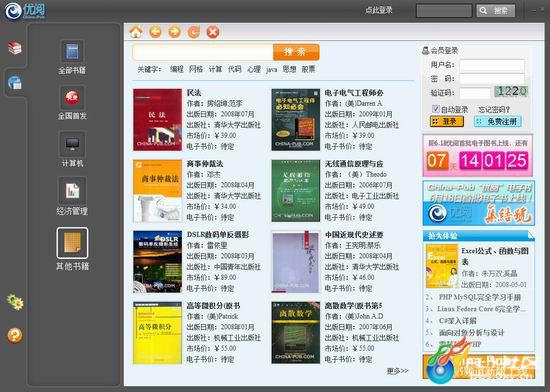Open the Excel公式、函数与图表 title link
The height and width of the screenshot is (392, 550).
[495, 256]
